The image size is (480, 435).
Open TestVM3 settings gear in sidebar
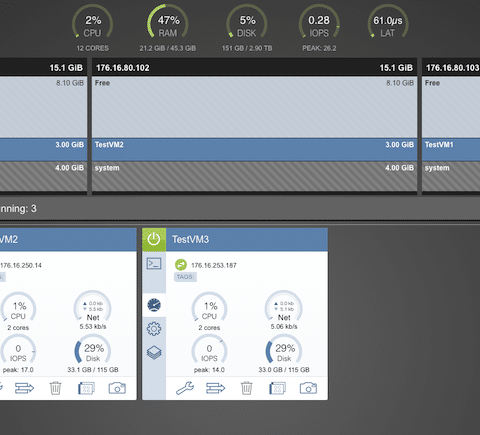(154, 329)
